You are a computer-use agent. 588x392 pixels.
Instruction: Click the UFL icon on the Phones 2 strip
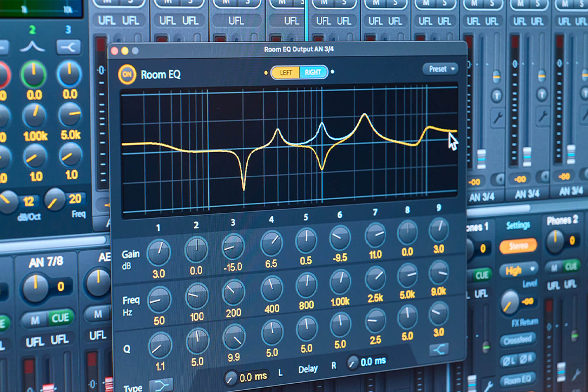coord(553,286)
